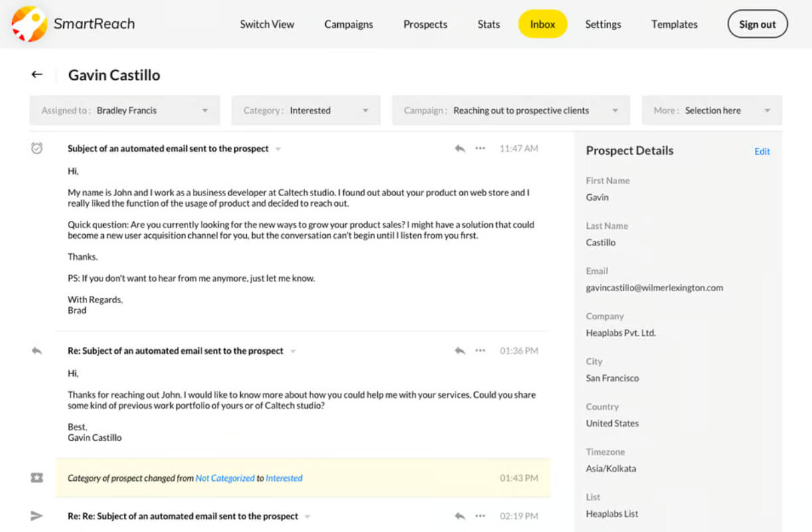
Task: Click the Re: Subject reply email title
Action: pyautogui.click(x=176, y=350)
